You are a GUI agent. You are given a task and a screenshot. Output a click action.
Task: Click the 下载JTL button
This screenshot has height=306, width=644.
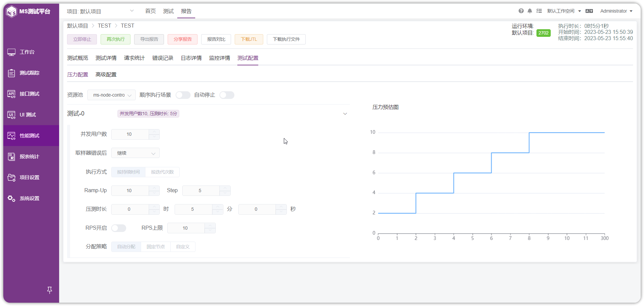249,39
